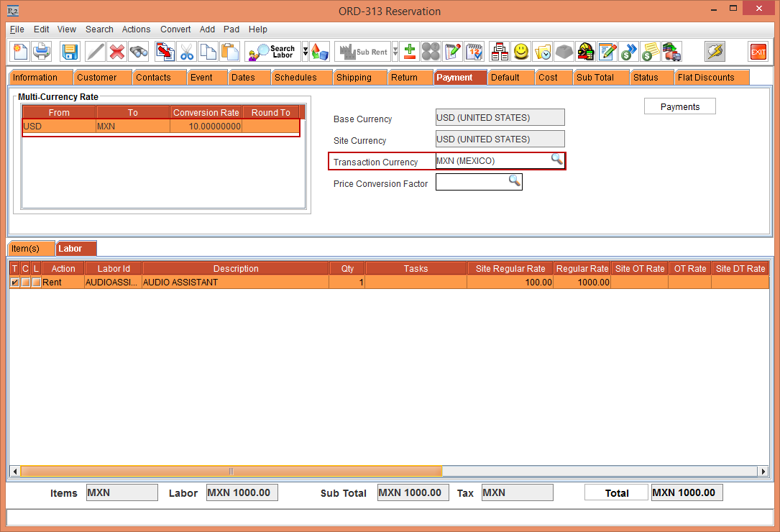Image resolution: width=780 pixels, height=532 pixels.
Task: Check the C checkbox in labor row
Action: tap(25, 283)
